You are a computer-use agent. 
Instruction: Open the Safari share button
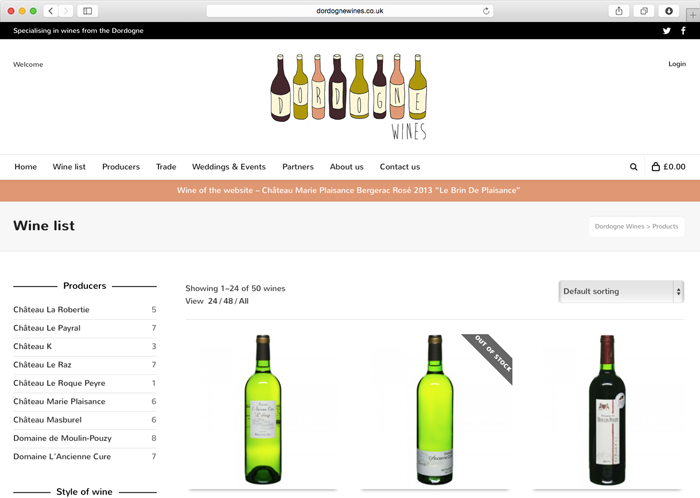(x=619, y=11)
